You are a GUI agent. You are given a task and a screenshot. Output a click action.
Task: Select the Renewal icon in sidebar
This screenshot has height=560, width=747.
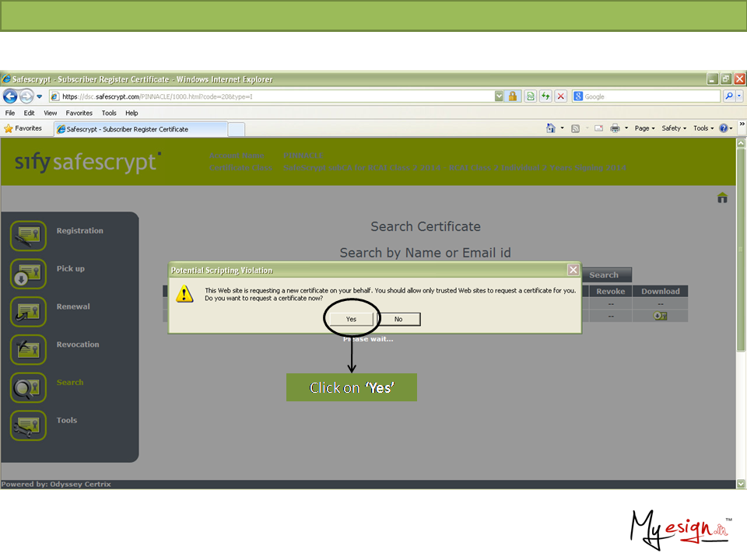coord(28,312)
